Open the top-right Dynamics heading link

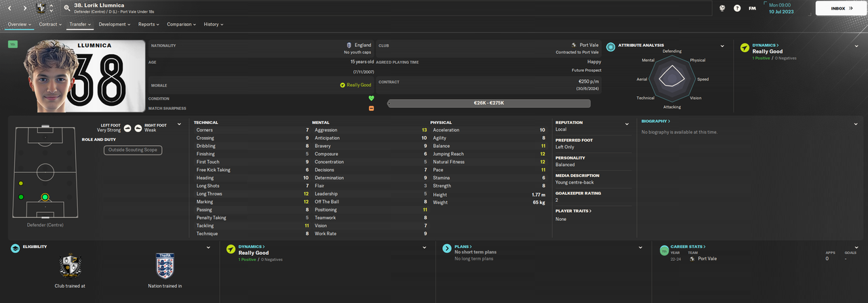coord(766,45)
